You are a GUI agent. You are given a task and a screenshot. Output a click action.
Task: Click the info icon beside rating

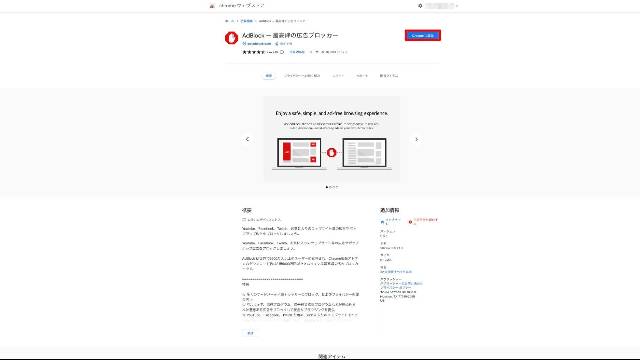click(x=282, y=52)
